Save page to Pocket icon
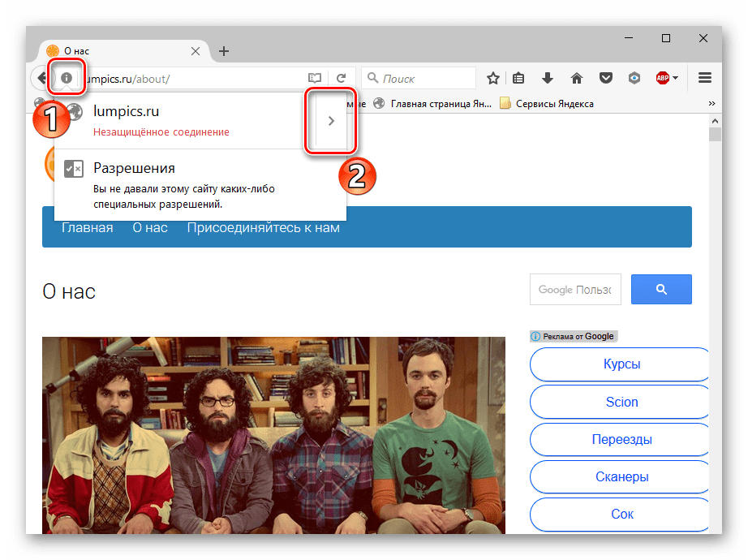Image resolution: width=748 pixels, height=560 pixels. click(x=605, y=79)
